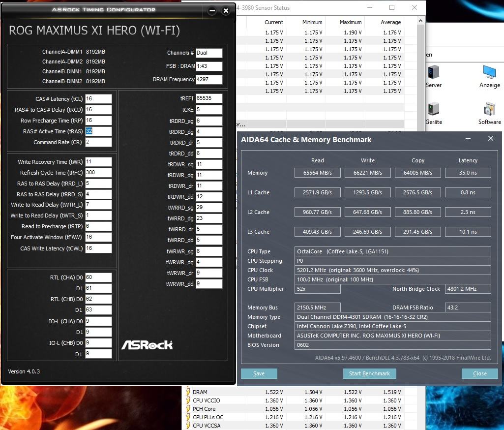
Task: Click the Memory Bus value 2150.5 MHz
Action: (x=317, y=307)
